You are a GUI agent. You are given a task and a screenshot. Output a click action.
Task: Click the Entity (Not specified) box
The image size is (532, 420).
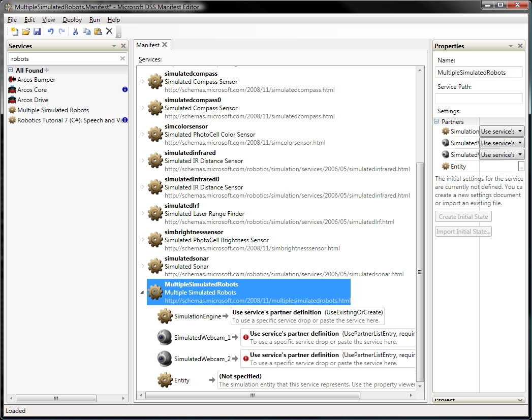click(x=316, y=380)
